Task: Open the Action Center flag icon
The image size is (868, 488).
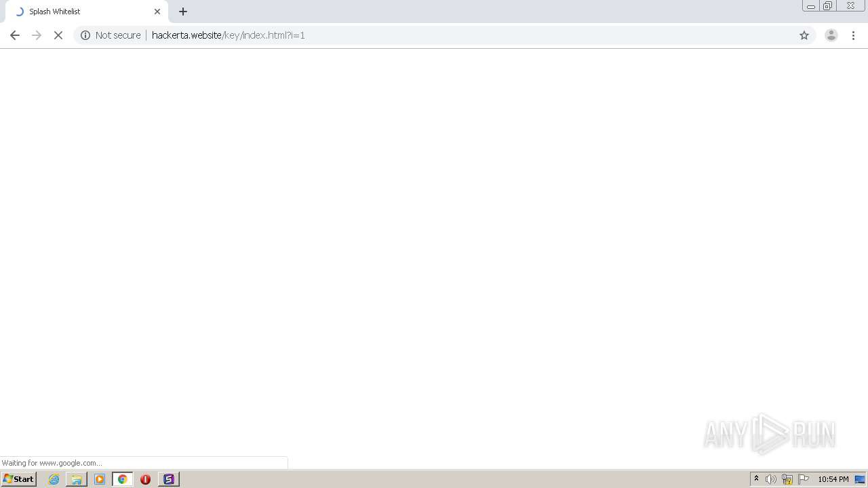Action: point(804,479)
